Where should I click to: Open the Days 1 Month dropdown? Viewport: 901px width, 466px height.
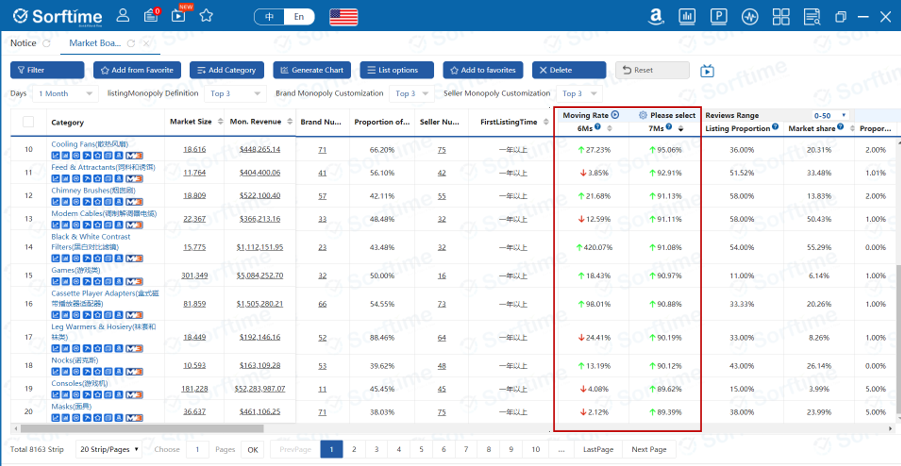(x=65, y=93)
